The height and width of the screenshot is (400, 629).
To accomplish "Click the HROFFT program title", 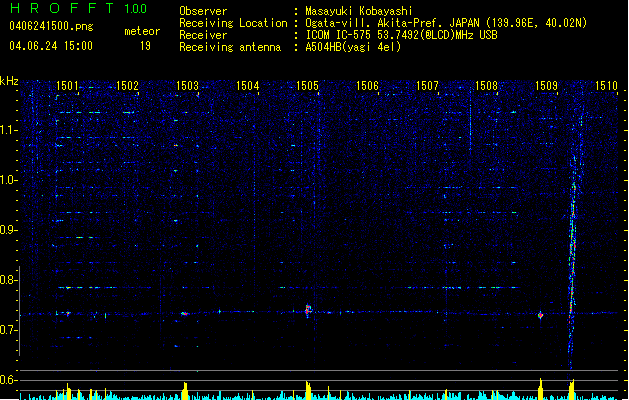I will (62, 8).
